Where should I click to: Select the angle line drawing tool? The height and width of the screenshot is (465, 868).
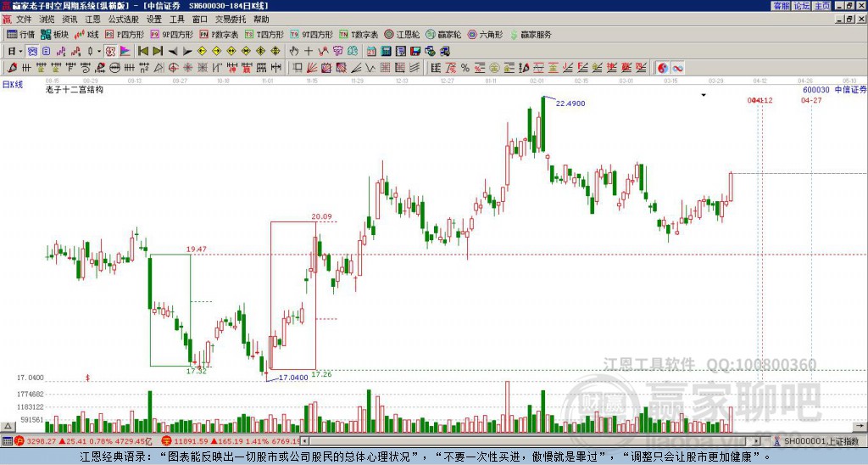coord(356,68)
